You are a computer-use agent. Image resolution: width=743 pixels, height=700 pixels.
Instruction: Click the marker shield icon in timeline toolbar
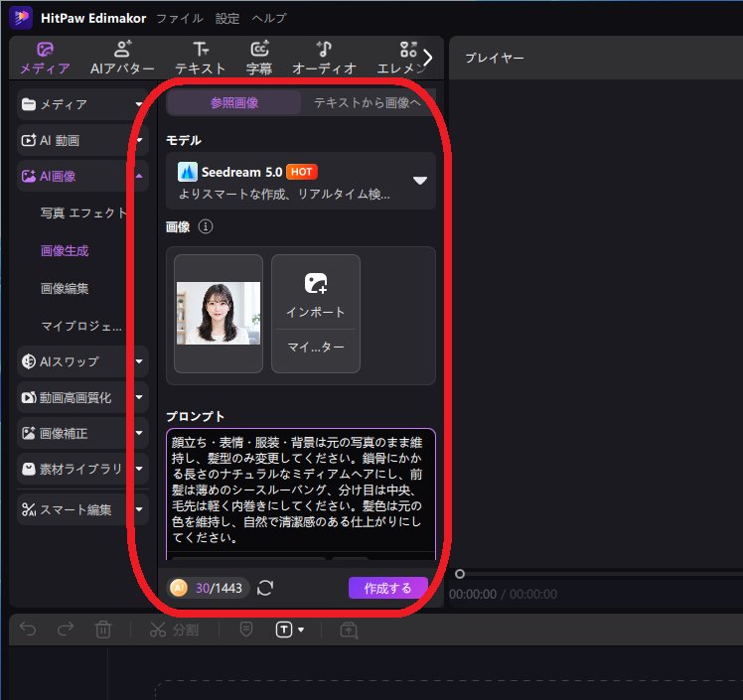pyautogui.click(x=246, y=630)
